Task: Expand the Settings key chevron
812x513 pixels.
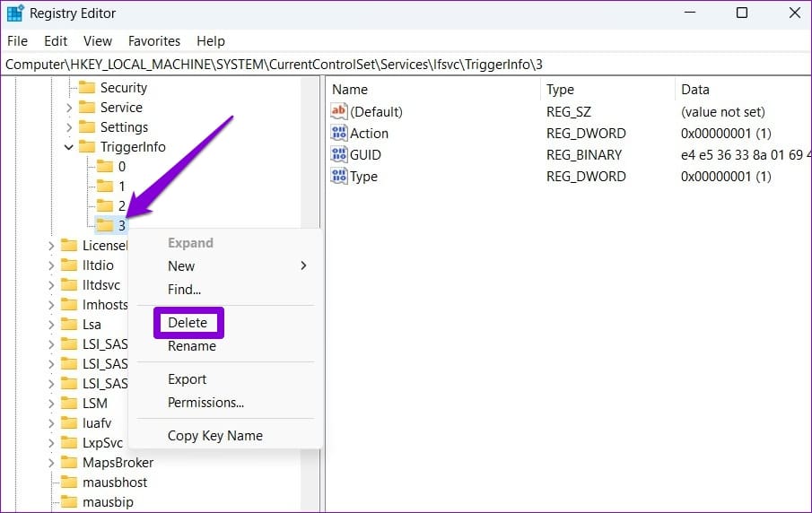Action: [x=69, y=127]
